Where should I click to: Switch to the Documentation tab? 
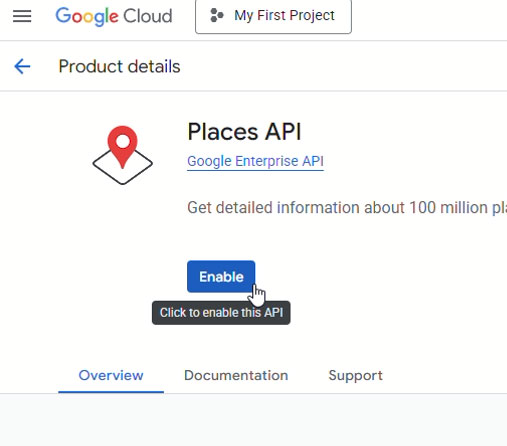tap(236, 376)
